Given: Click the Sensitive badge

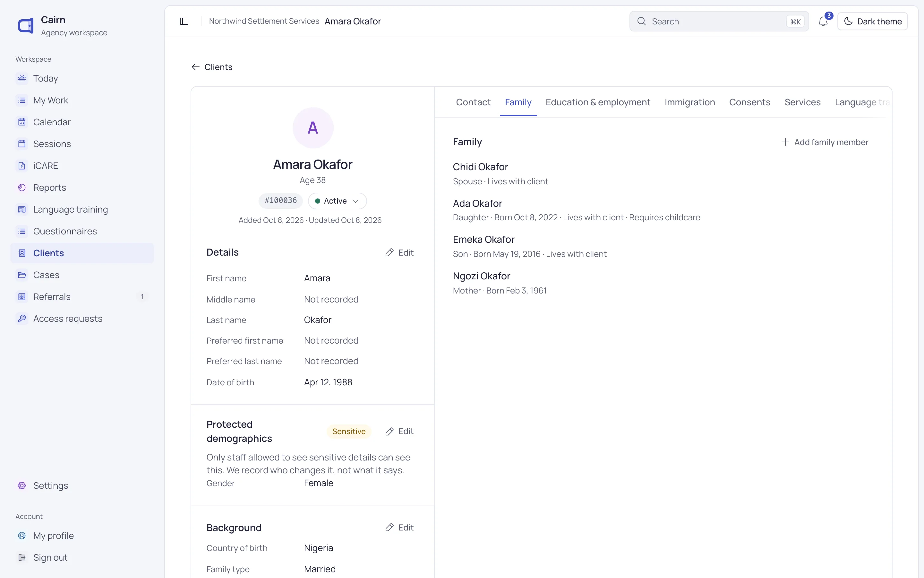Looking at the screenshot, I should tap(349, 431).
